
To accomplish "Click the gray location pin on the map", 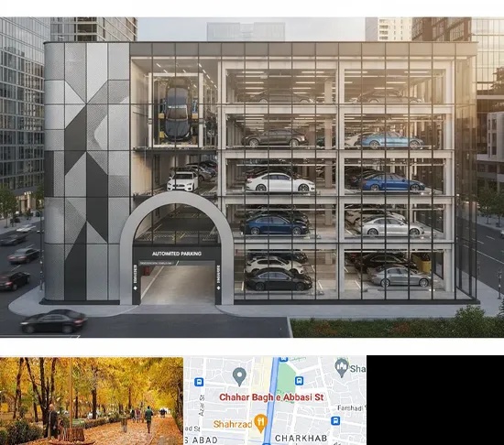I will pyautogui.click(x=239, y=376).
